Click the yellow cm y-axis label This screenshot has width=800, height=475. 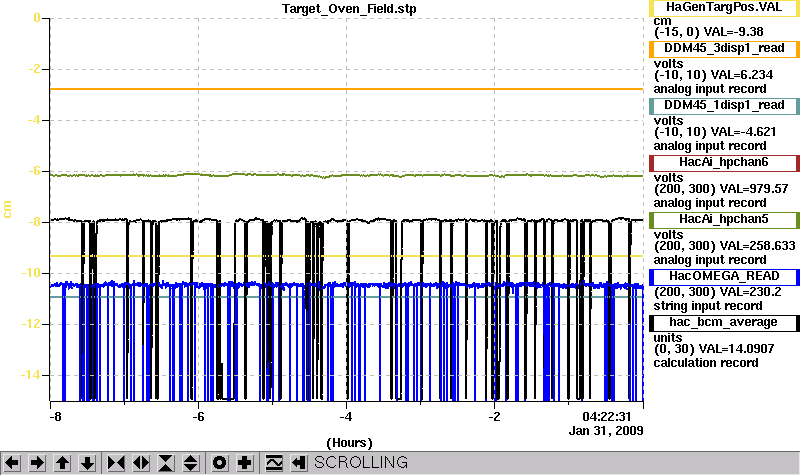7,209
